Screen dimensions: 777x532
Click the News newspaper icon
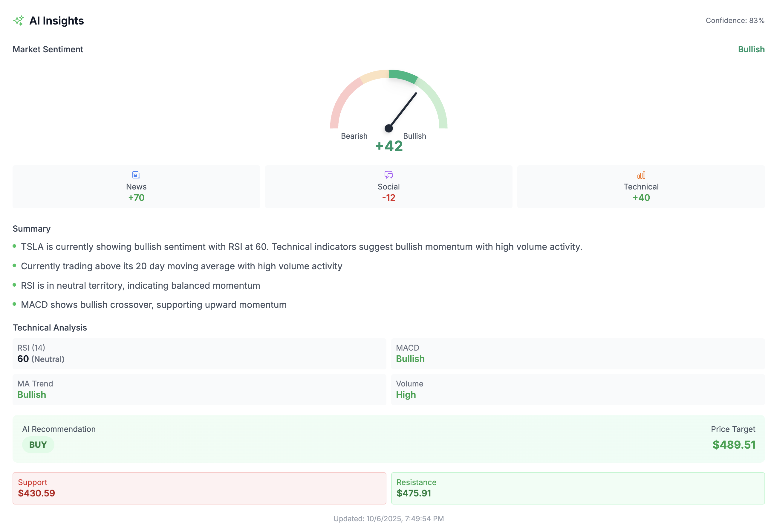pyautogui.click(x=136, y=175)
